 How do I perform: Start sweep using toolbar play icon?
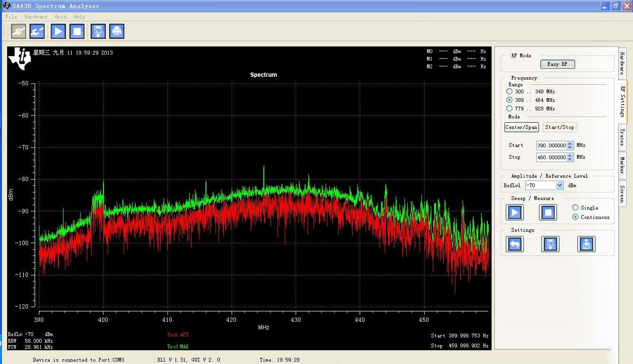(x=58, y=31)
